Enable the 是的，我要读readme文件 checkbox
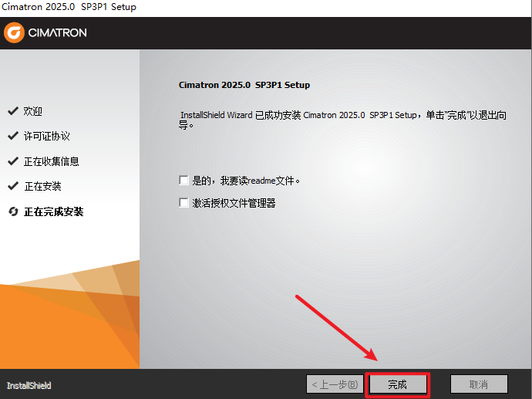This screenshot has height=399, width=532. click(184, 181)
